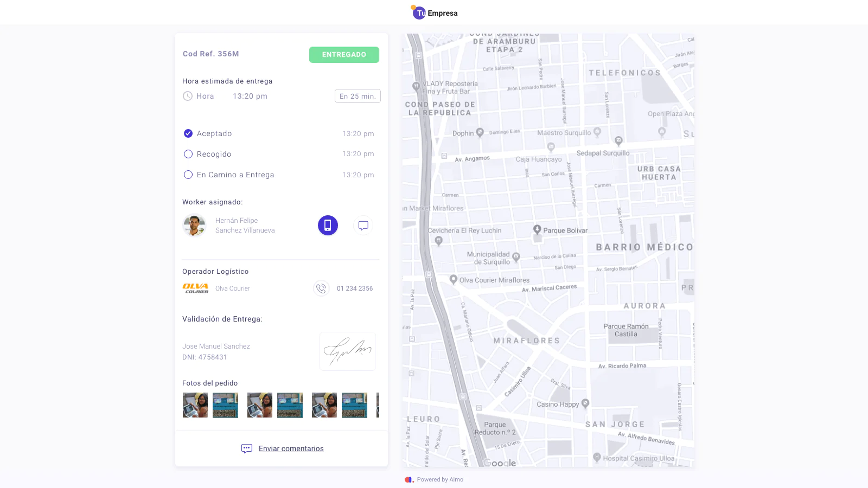This screenshot has height=488, width=868.
Task: Click the clock icon beside Hora
Action: click(188, 96)
